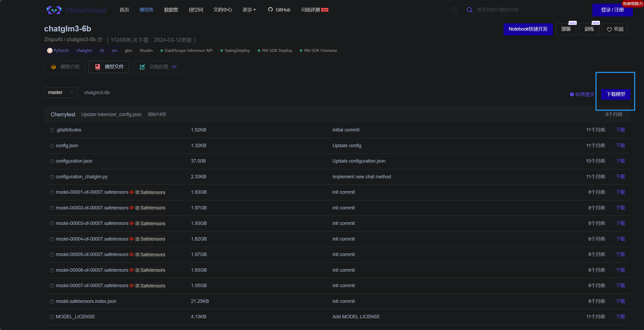The height and width of the screenshot is (330, 644).
Task: Click the thudm tag
Action: [x=146, y=50]
